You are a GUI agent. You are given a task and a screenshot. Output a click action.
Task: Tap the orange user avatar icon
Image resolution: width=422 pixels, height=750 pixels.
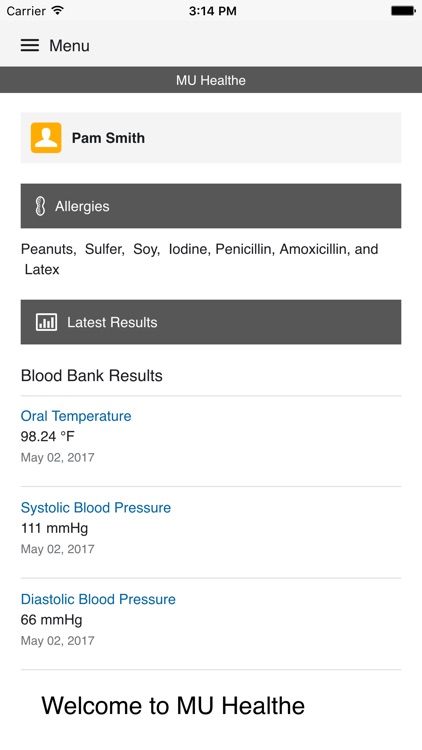[46, 138]
